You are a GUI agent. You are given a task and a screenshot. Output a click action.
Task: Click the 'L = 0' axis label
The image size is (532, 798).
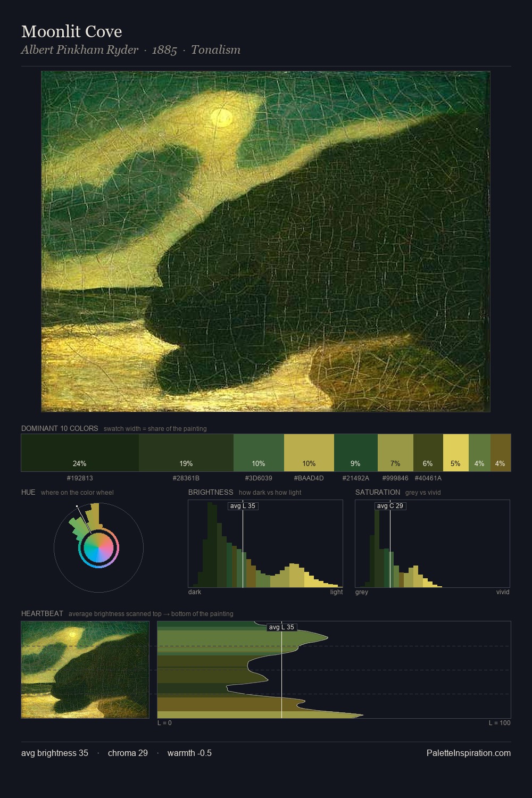164,723
